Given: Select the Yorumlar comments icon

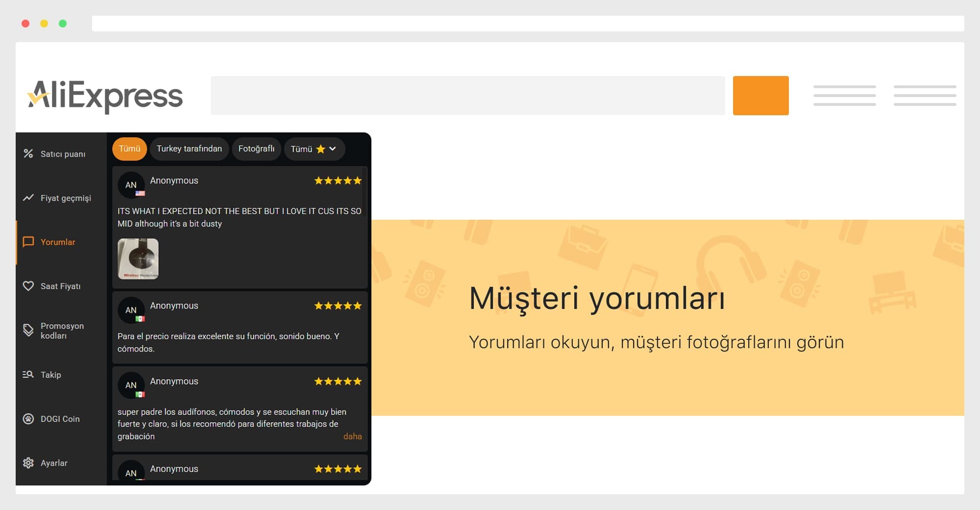Looking at the screenshot, I should click(28, 242).
